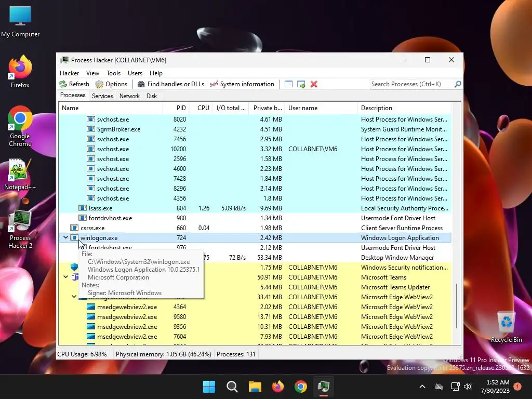The height and width of the screenshot is (399, 532).
Task: Open Firefox desktop shortcut
Action: point(20,72)
